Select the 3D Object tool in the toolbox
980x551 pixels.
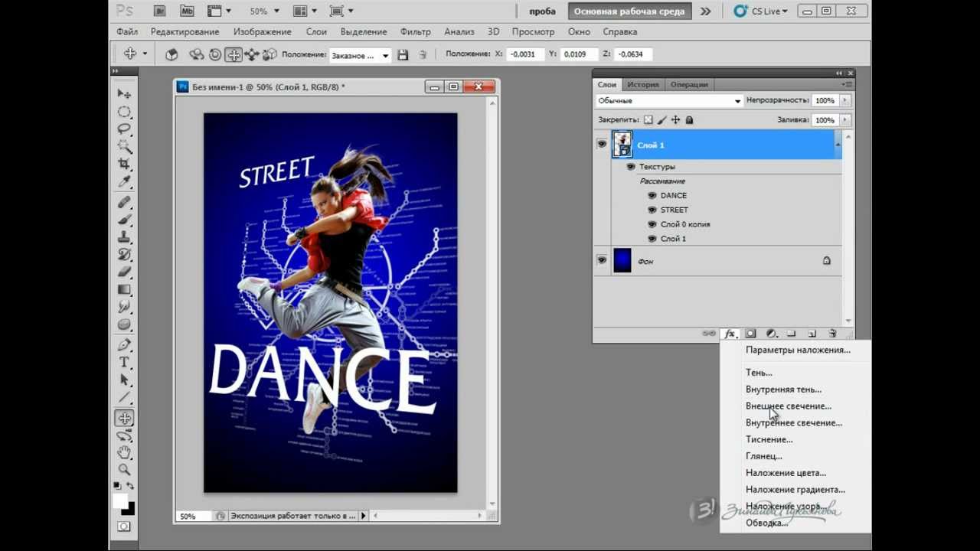click(124, 418)
